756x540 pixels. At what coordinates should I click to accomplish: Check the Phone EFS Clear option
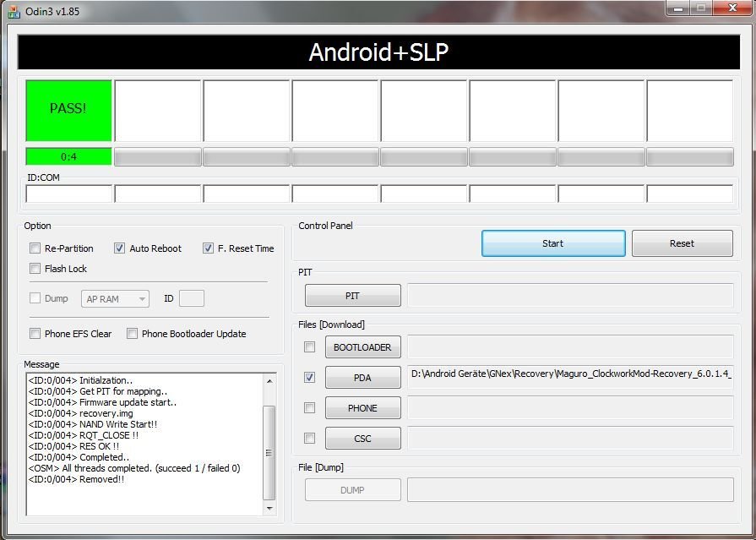pos(35,334)
